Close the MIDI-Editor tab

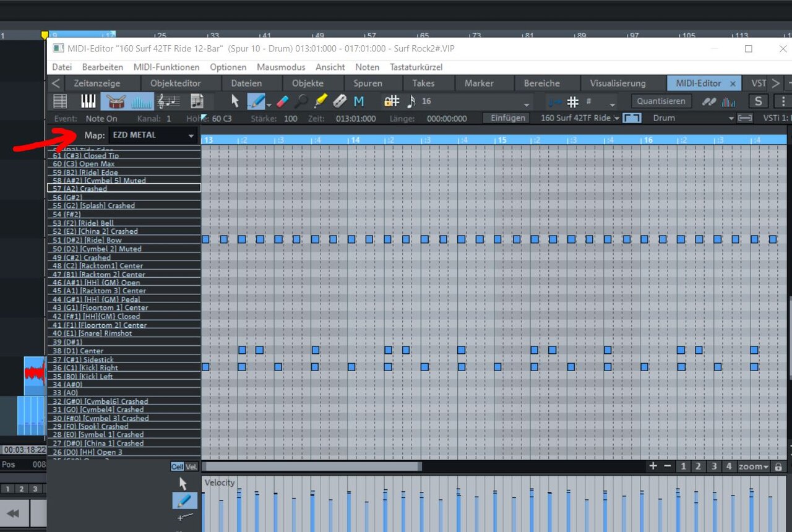tap(733, 84)
